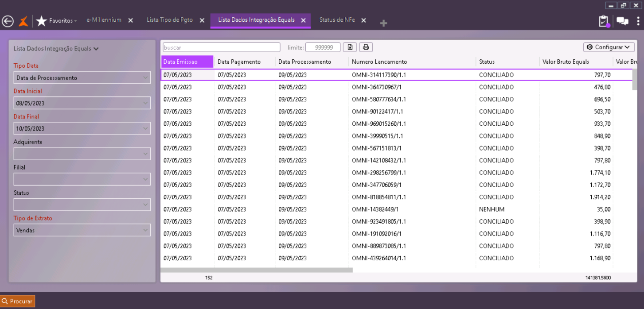
Task: Switch to the e-Millennium tab
Action: [104, 20]
